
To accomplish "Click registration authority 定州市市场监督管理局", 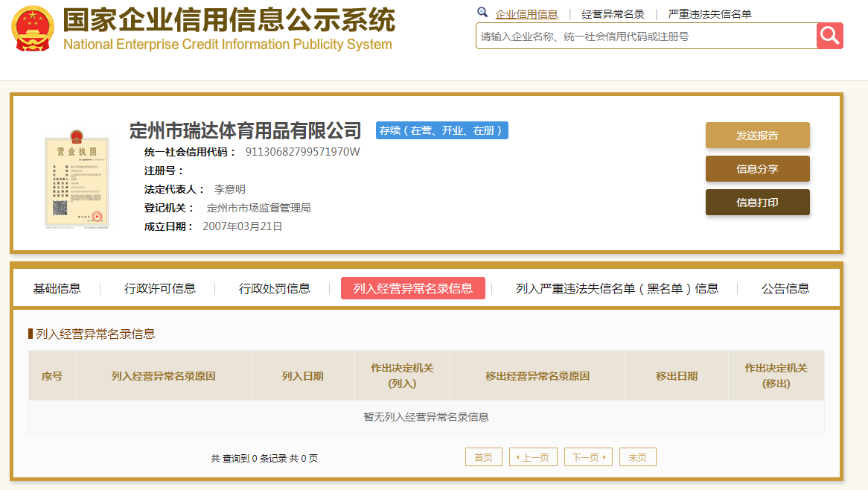I will click(x=258, y=209).
